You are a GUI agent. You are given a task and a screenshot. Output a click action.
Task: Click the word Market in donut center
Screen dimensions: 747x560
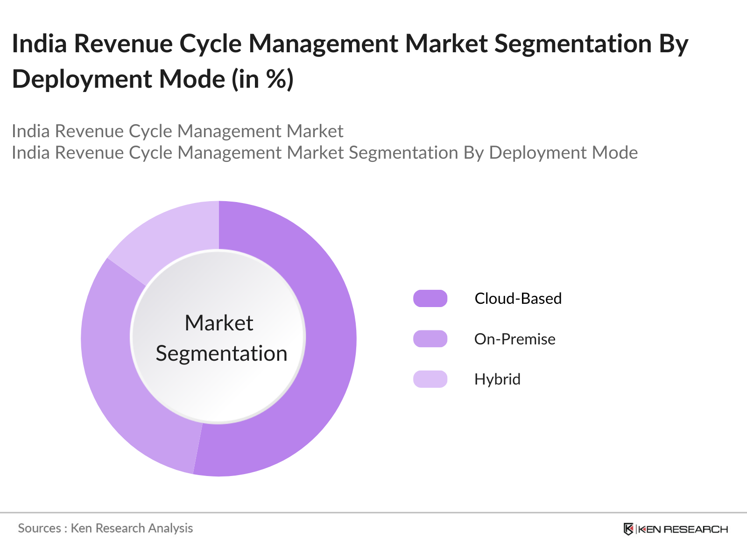tap(218, 323)
